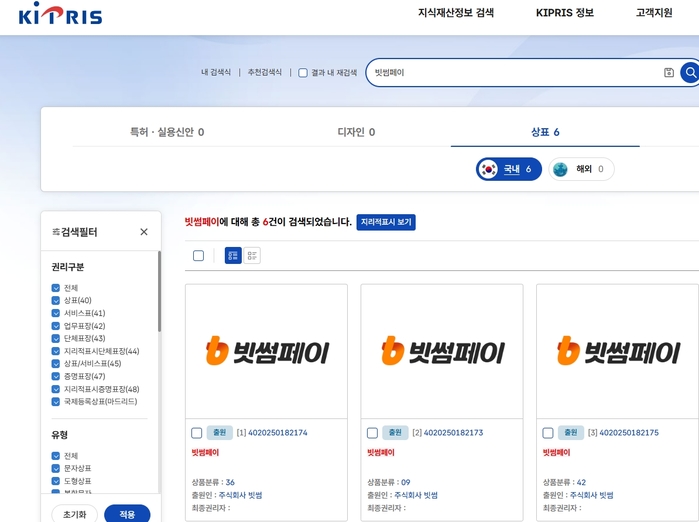699x522 pixels.
Task: Click 주식회사 빗썸 applicant in result 1
Action: (x=240, y=495)
